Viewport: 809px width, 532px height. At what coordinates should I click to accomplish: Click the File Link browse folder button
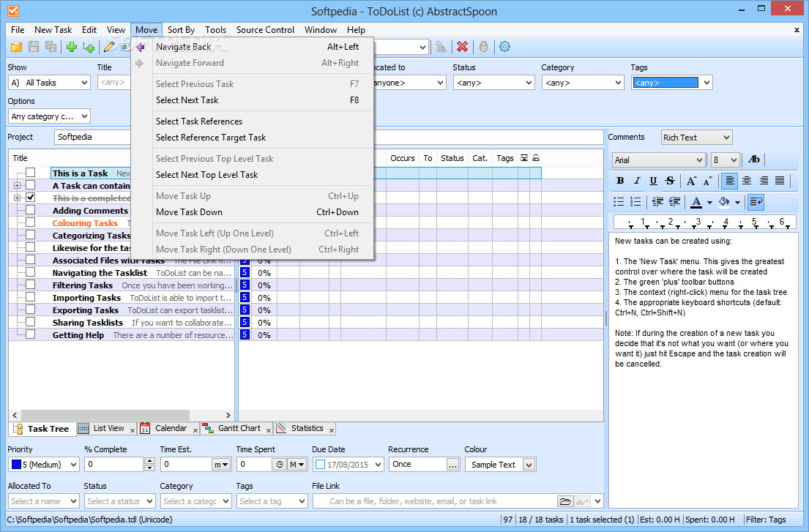click(565, 501)
